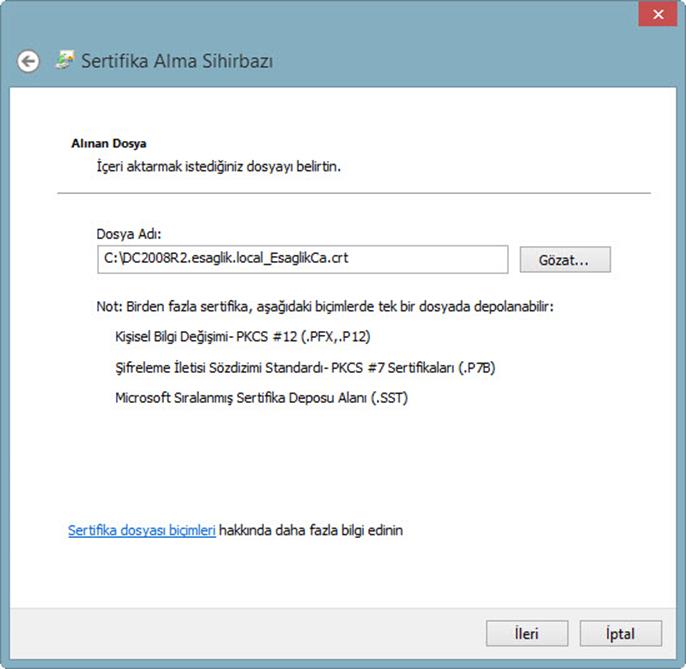Click the Microsoft Sıralanmış Sertifika Deposu line
Viewport: 686px width, 669px height.
pyautogui.click(x=262, y=398)
